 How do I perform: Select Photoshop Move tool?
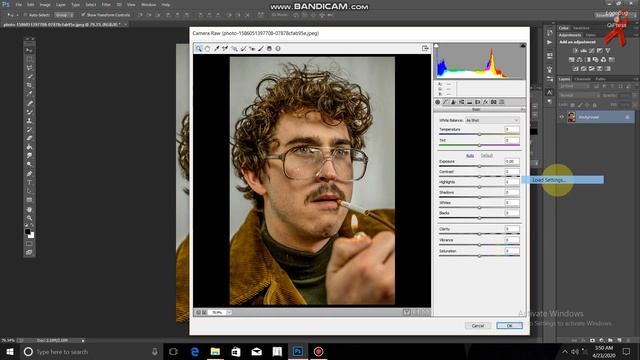point(29,50)
